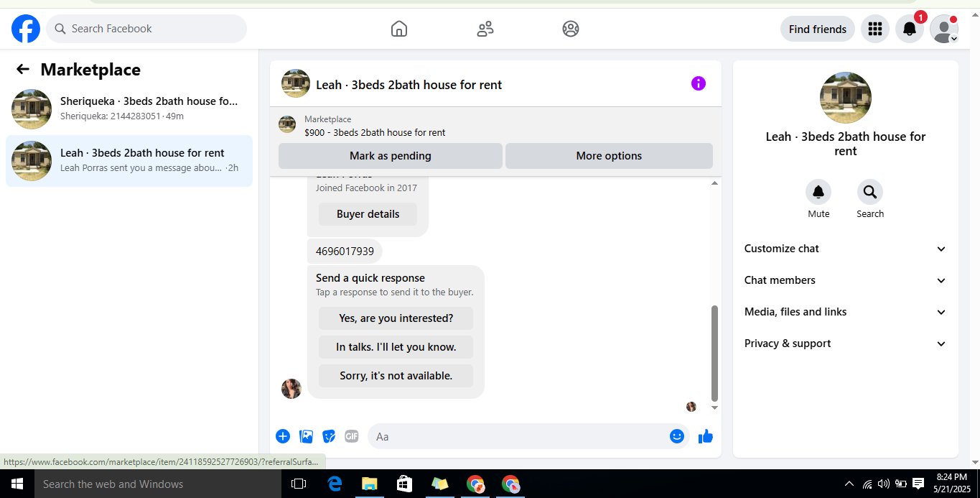Open listing thumbnail in chat header
The width and height of the screenshot is (980, 498).
point(296,83)
